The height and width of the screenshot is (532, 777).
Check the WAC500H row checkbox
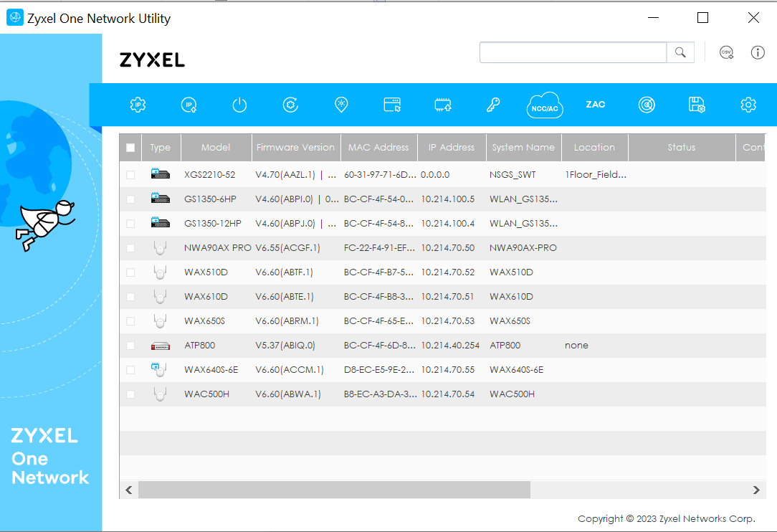[130, 394]
